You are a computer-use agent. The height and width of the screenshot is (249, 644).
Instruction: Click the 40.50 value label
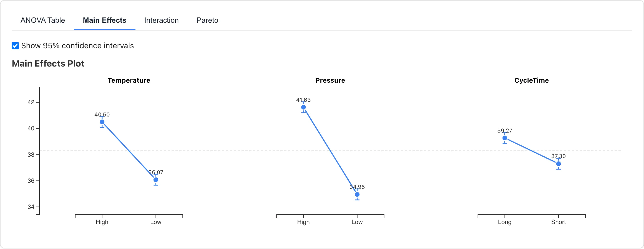pyautogui.click(x=102, y=114)
